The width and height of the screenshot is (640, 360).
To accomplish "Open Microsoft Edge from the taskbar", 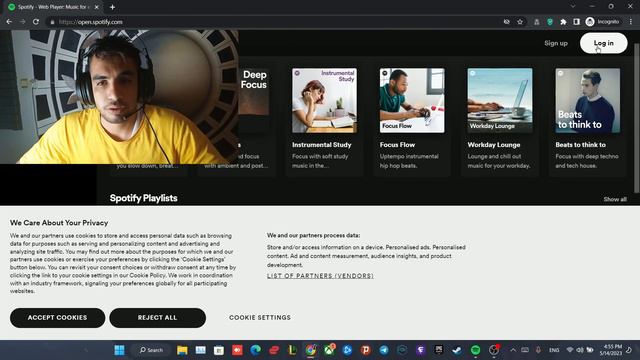I will pos(256,350).
